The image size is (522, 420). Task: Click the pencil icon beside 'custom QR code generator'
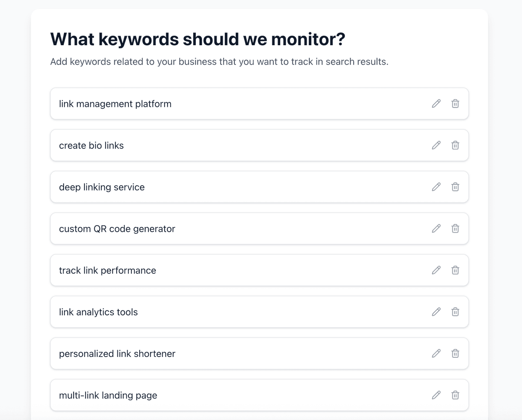click(x=436, y=228)
